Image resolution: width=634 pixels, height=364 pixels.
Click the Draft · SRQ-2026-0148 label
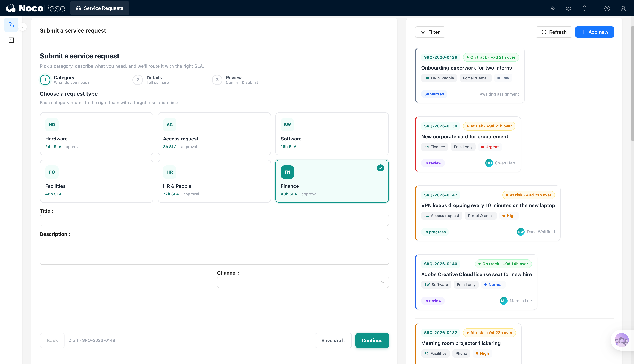92,340
